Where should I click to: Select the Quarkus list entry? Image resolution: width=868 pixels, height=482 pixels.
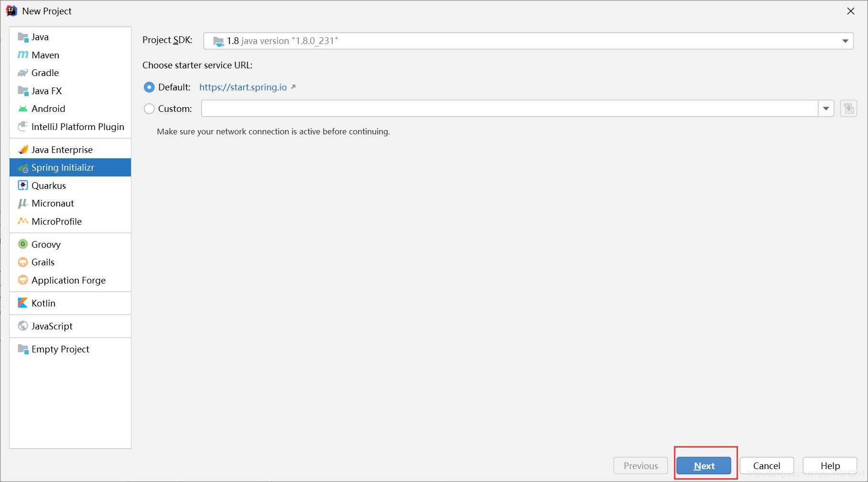point(70,186)
